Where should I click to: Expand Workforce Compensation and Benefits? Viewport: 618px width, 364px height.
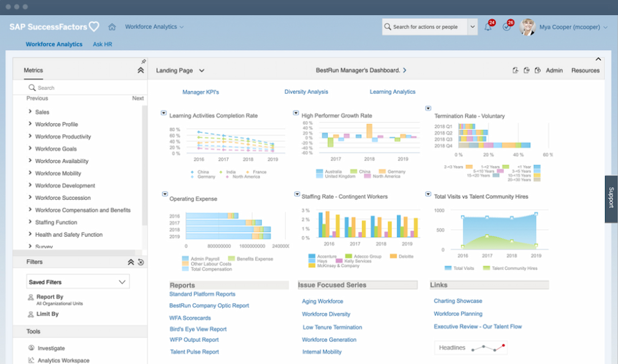[30, 210]
